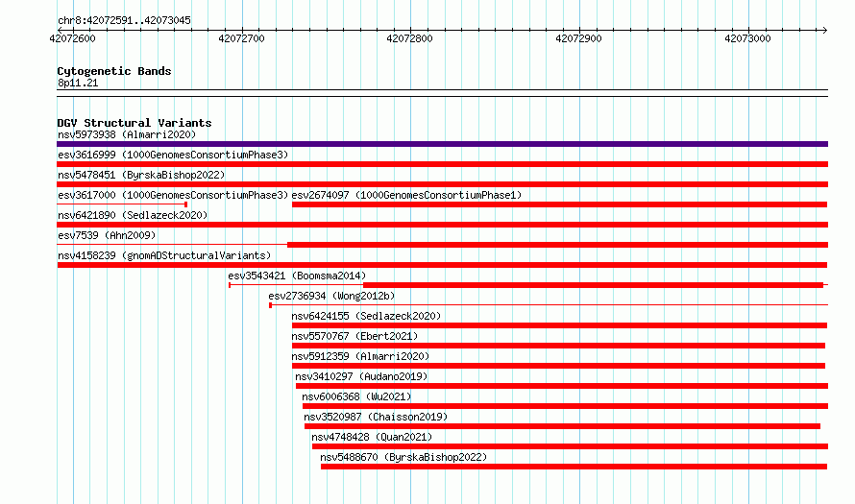Viewport: 855px width, 504px height.
Task: Open the esv3617000 (1000GenomesConsortiumPhase3) variant label
Action: click(x=173, y=195)
